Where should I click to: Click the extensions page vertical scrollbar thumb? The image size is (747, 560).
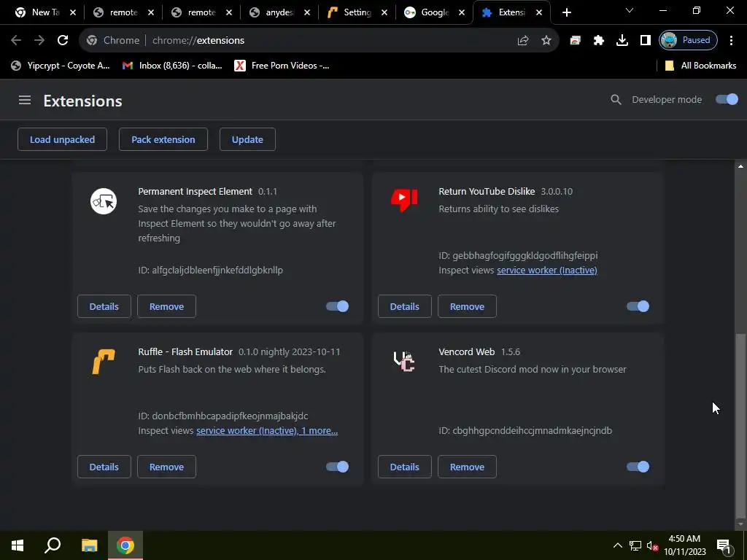(x=740, y=425)
